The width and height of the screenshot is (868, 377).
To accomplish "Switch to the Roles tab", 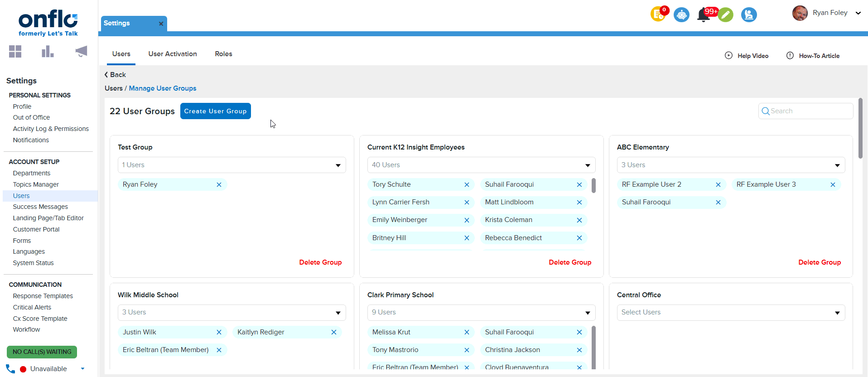I will coord(223,54).
